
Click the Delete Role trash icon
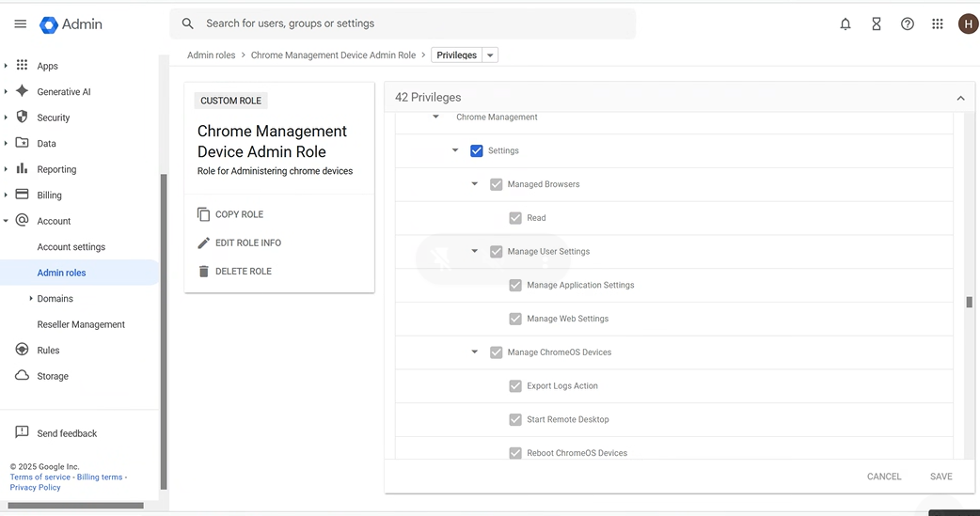pyautogui.click(x=204, y=271)
